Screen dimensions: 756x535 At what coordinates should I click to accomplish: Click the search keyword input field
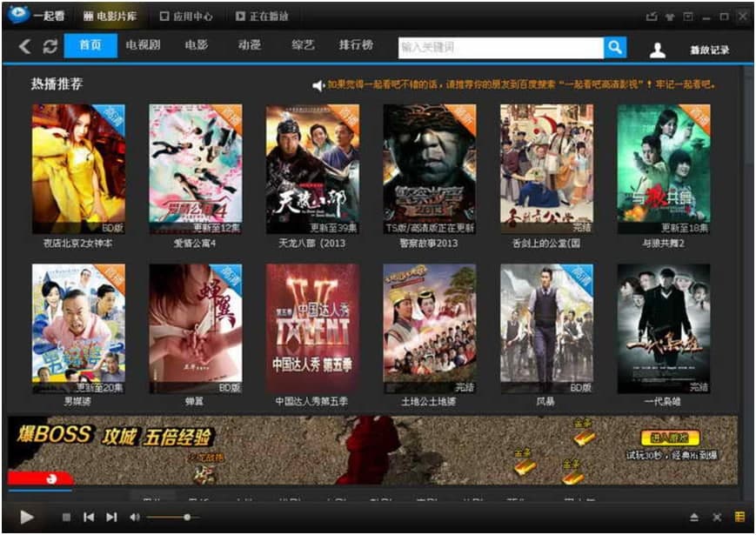tap(500, 47)
